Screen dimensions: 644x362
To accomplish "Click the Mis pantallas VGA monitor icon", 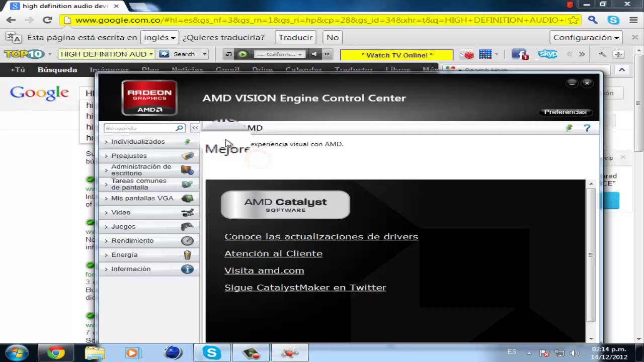I will (187, 199).
